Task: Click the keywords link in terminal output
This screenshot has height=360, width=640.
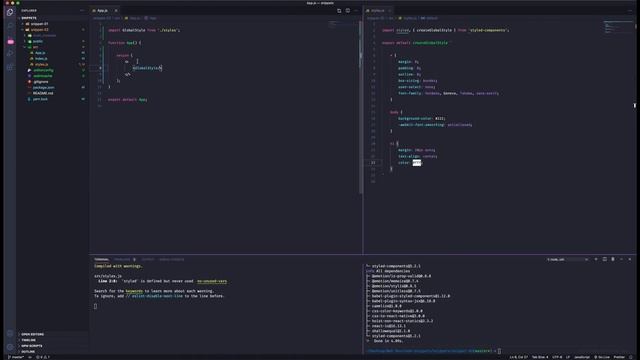Action: coord(134,291)
